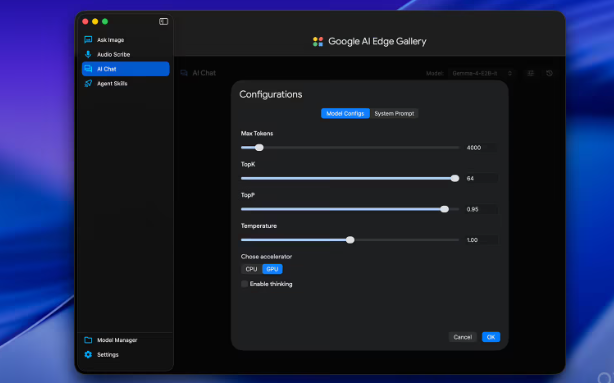Select GPU accelerator

[272, 269]
